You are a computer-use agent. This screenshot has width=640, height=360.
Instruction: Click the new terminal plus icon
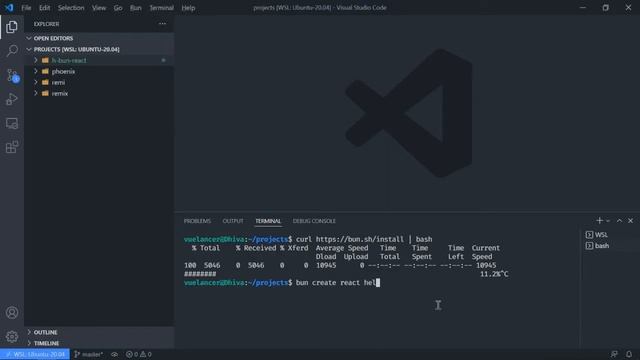599,220
